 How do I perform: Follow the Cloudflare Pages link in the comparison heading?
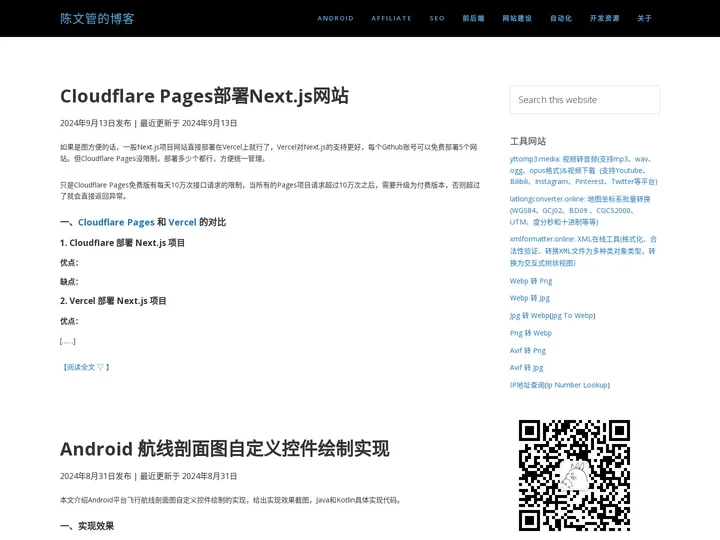(x=116, y=222)
